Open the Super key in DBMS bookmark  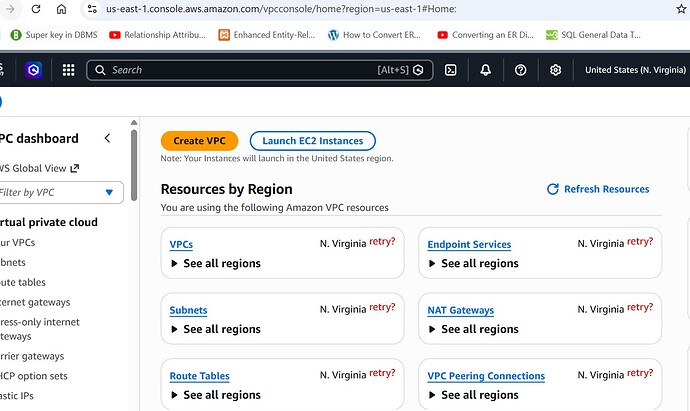pos(55,35)
